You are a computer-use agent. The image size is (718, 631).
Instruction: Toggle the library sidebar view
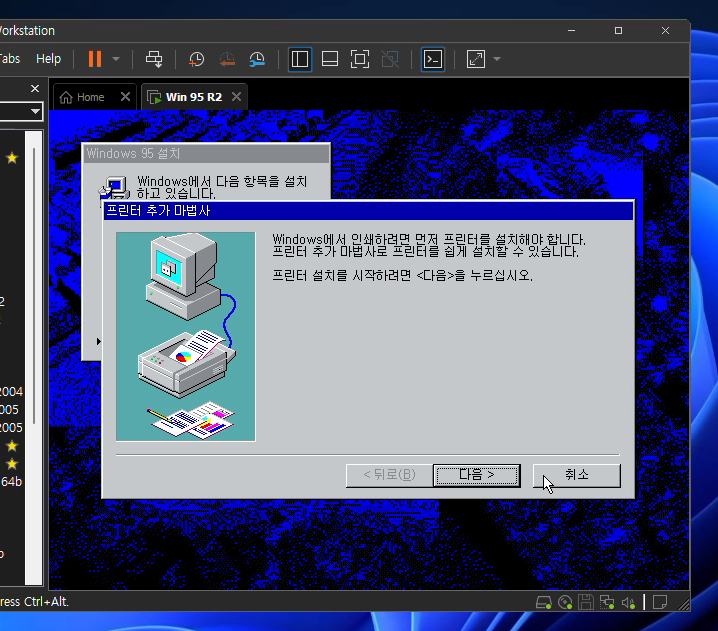click(x=300, y=59)
